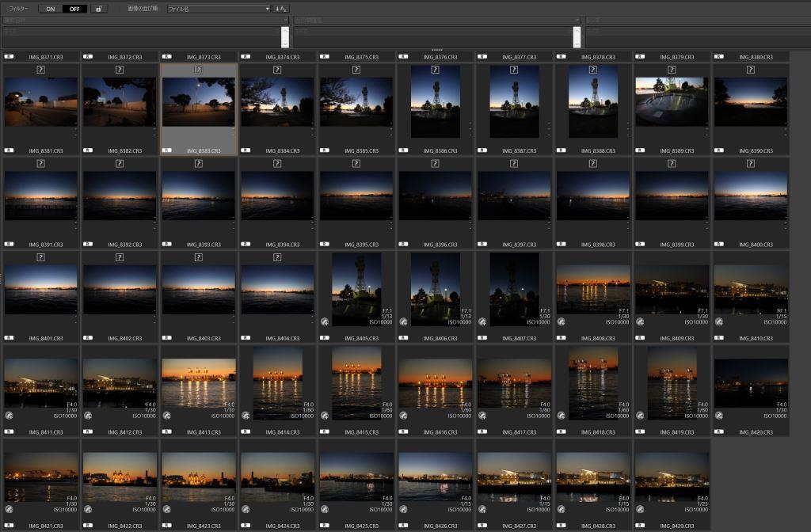811x532 pixels.
Task: Click the RAW badge beside IMG_8408.CR3 label
Action: (560, 338)
